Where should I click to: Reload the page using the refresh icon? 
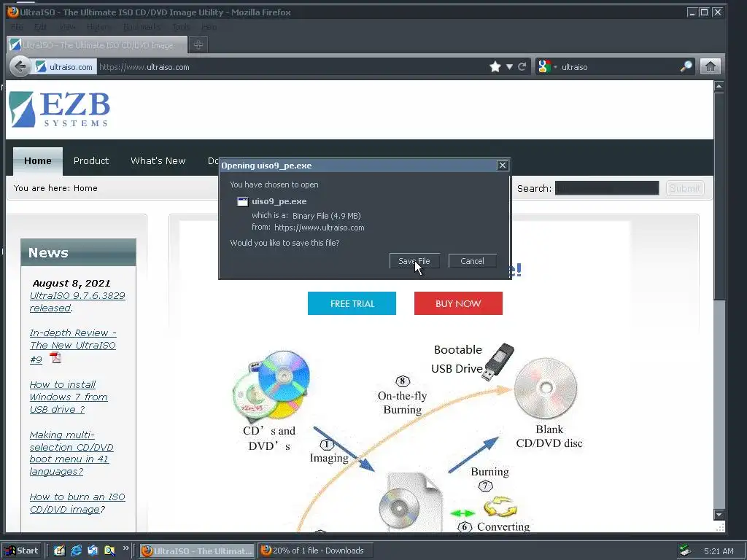[522, 66]
